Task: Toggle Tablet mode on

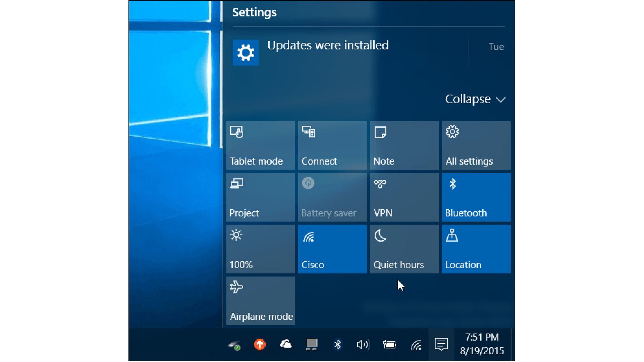Action: click(x=260, y=145)
